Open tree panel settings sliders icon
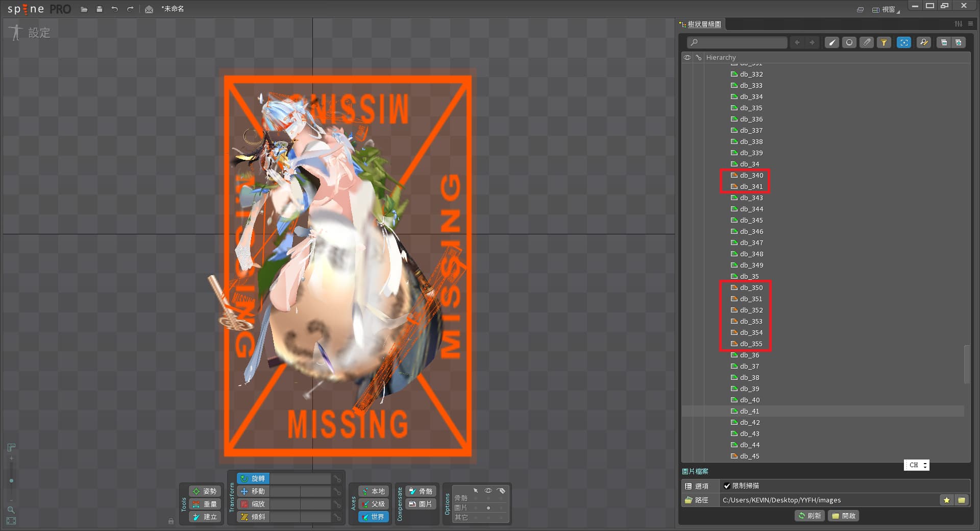Viewport: 980px width, 531px height. [x=959, y=24]
